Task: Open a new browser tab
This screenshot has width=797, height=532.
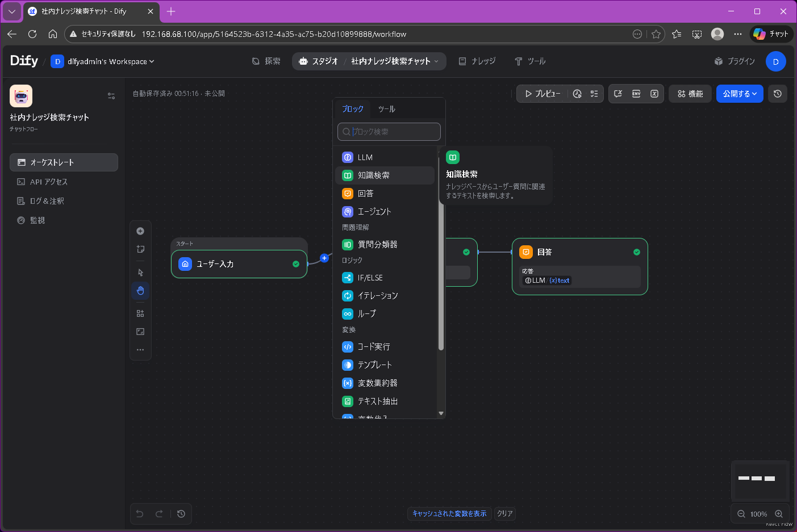Action: (171, 11)
